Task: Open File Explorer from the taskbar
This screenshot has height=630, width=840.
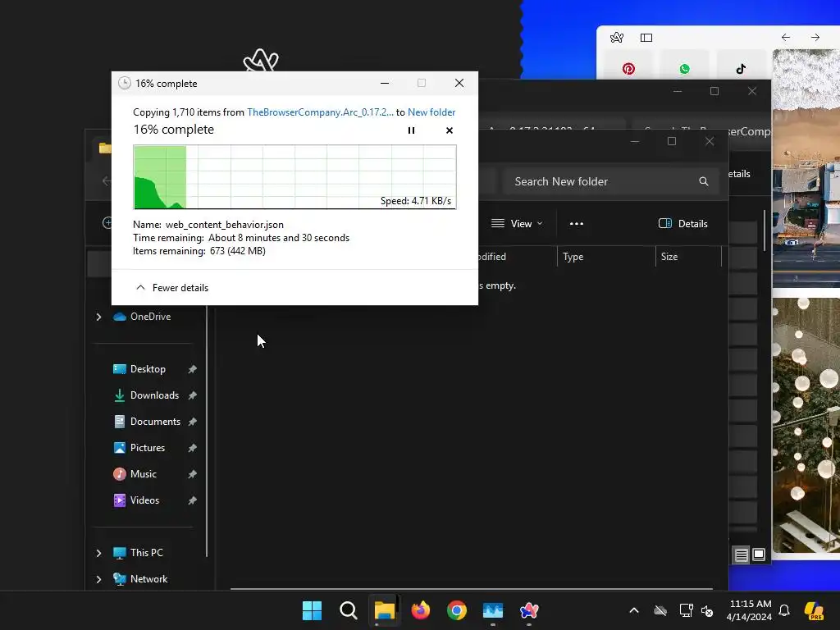Action: click(x=384, y=610)
